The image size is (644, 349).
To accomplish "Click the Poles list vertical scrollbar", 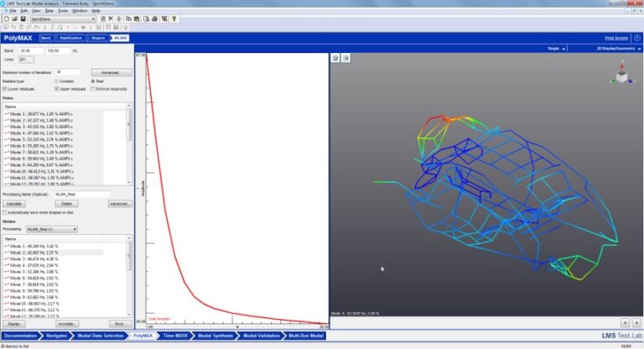I will (129, 143).
